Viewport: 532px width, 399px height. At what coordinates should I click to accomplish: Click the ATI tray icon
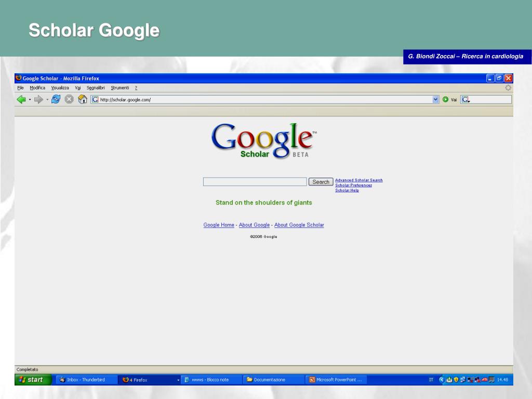[x=484, y=380]
